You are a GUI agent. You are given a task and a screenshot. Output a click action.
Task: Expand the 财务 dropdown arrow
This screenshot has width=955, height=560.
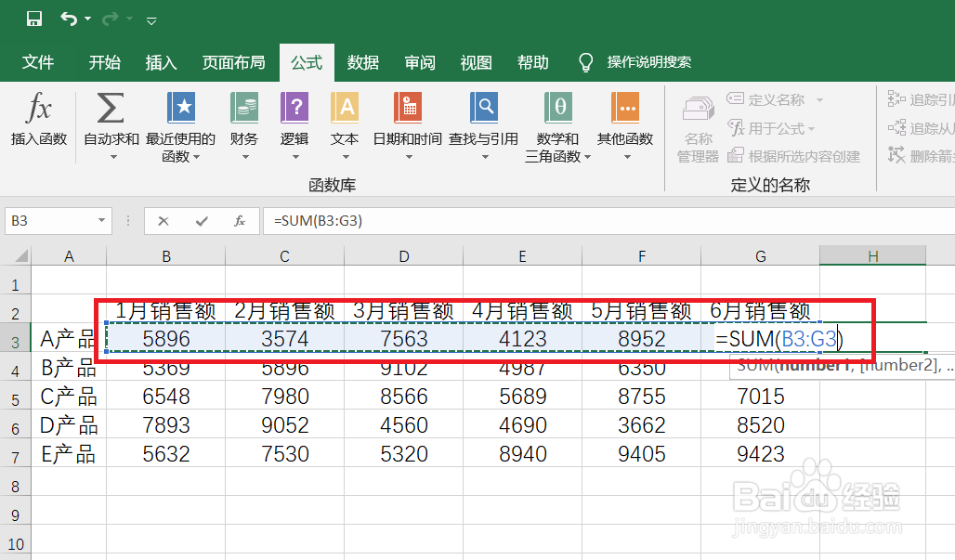[x=245, y=157]
